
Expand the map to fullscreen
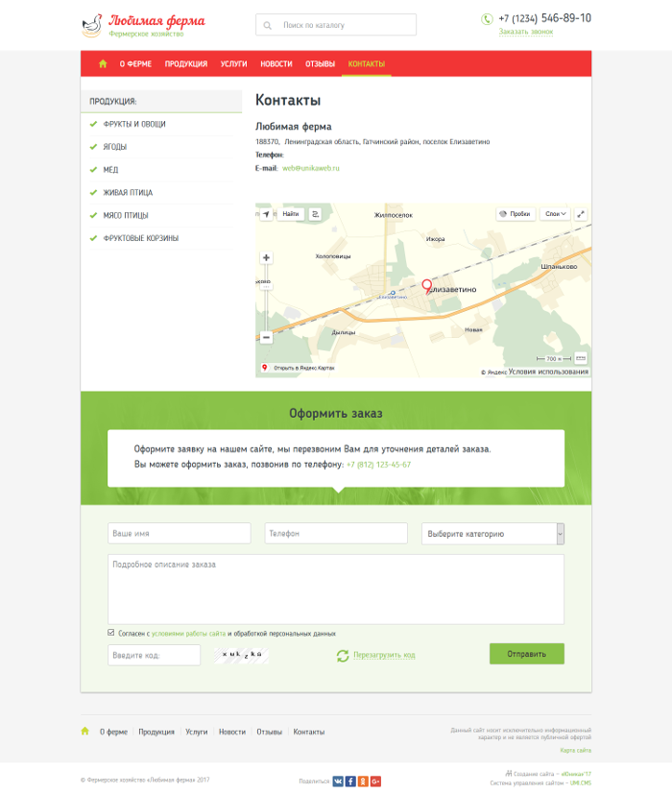point(581,214)
